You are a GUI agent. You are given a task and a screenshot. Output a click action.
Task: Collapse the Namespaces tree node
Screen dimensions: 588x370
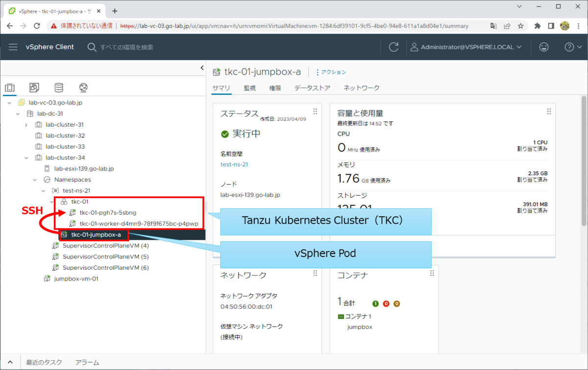(x=35, y=180)
